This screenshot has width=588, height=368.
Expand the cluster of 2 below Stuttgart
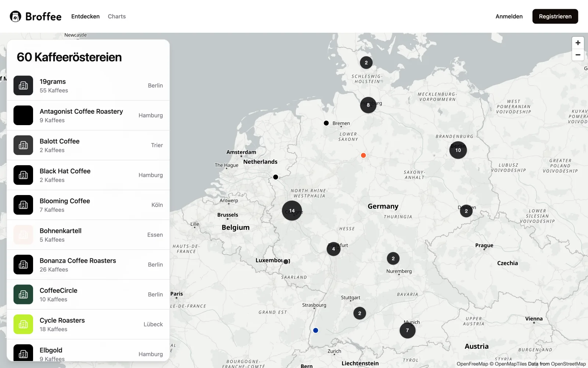[x=359, y=313]
